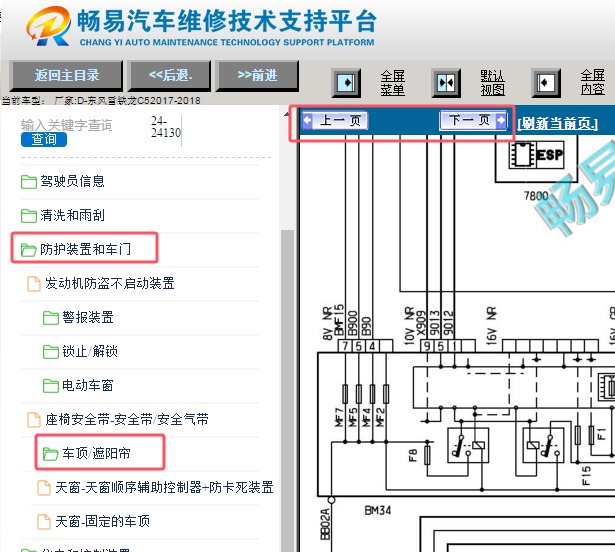Click the full-screen content arrow icon

(x=546, y=83)
